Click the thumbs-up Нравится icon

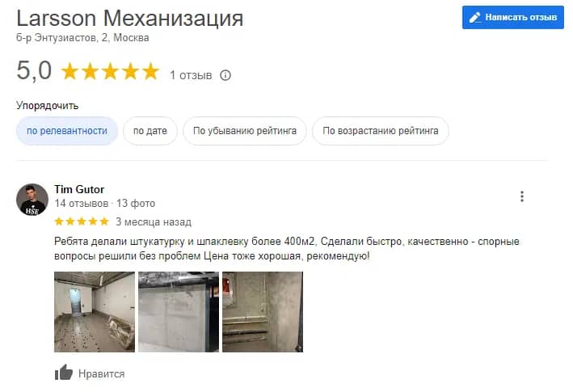64,373
